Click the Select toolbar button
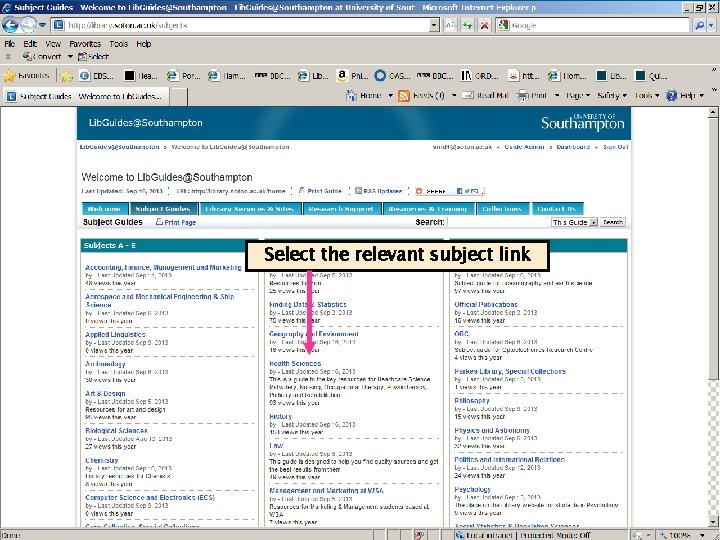The image size is (720, 540). pyautogui.click(x=94, y=56)
